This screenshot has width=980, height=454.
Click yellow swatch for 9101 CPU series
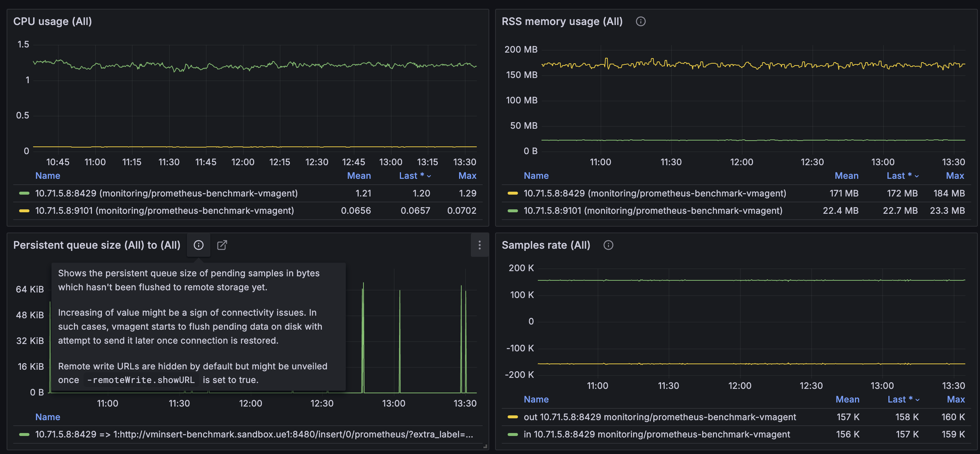[24, 211]
